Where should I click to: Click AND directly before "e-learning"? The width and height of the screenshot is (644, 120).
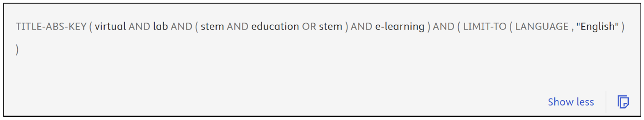pyautogui.click(x=362, y=26)
